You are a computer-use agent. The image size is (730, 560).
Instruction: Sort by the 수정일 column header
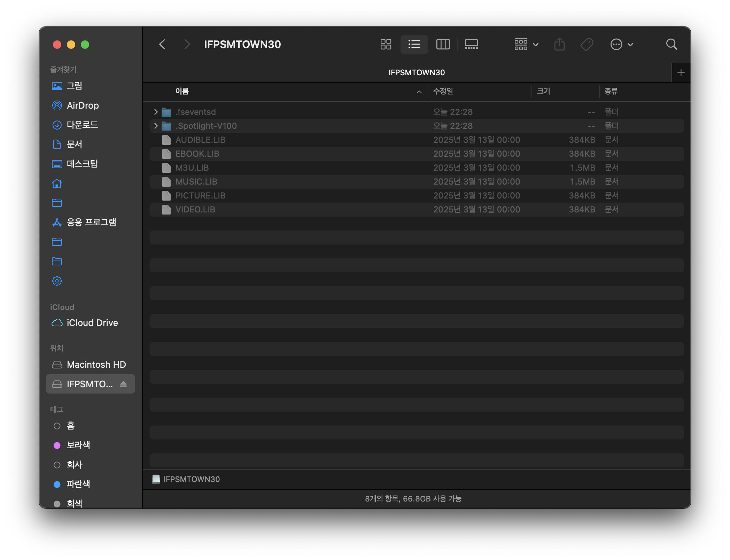[x=443, y=91]
